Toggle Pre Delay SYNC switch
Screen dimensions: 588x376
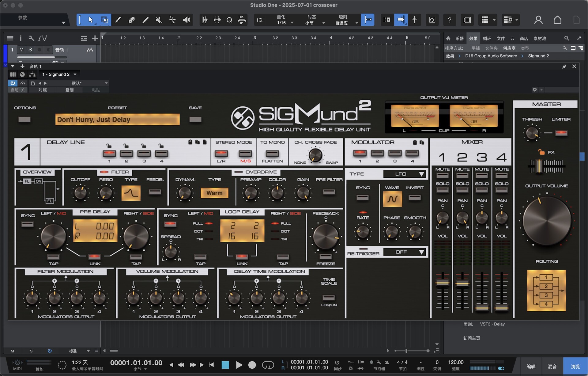[x=28, y=224]
